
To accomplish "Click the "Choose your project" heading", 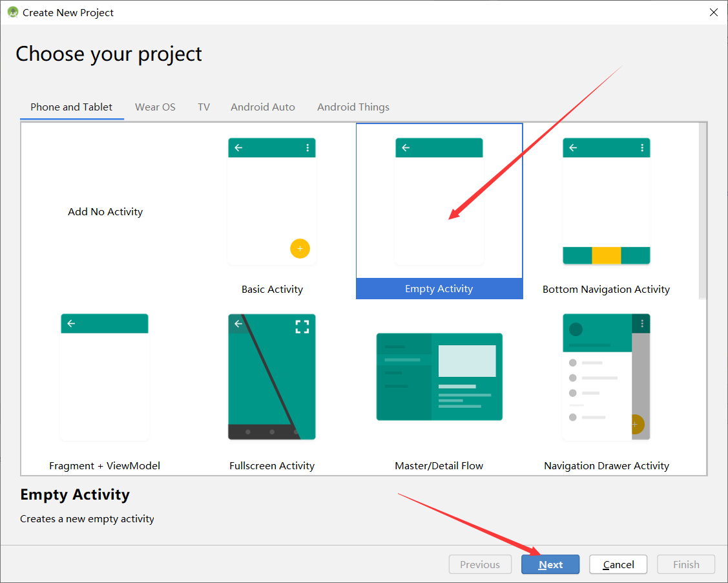I will point(109,54).
